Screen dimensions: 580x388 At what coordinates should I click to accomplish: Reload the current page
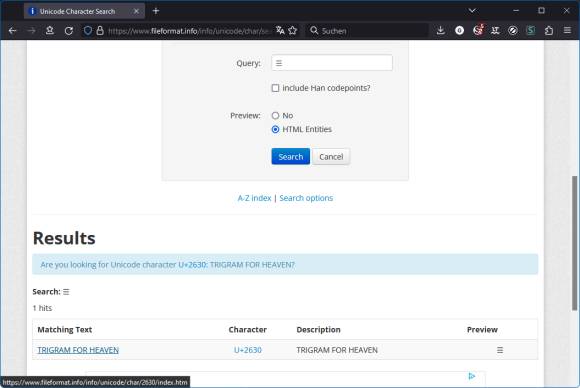(68, 31)
